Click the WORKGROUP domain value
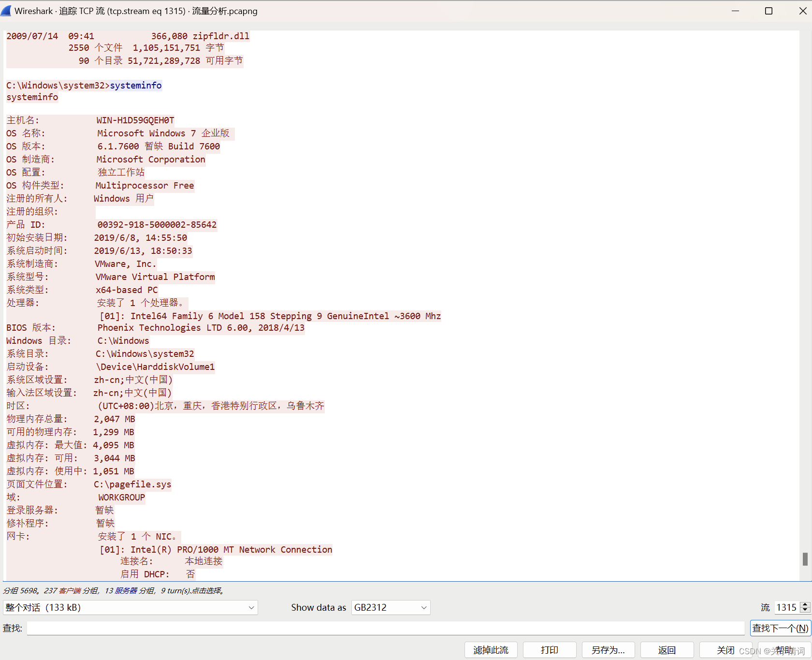 click(121, 497)
